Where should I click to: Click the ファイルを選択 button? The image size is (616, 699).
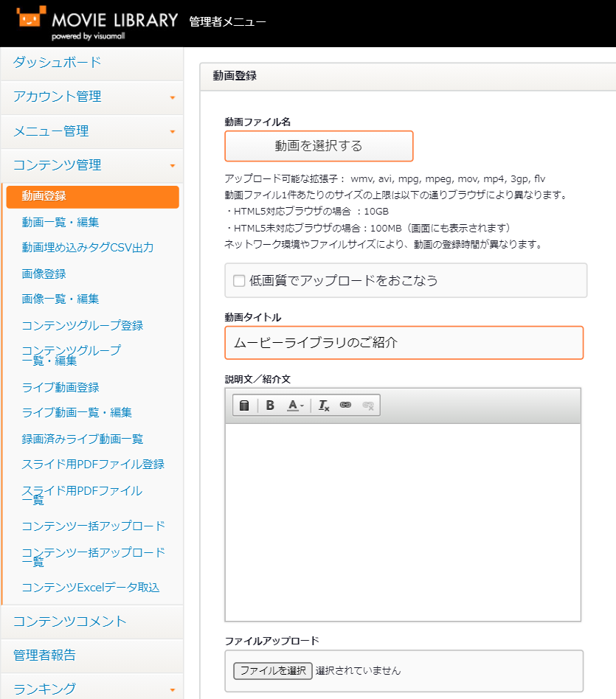coord(272,670)
